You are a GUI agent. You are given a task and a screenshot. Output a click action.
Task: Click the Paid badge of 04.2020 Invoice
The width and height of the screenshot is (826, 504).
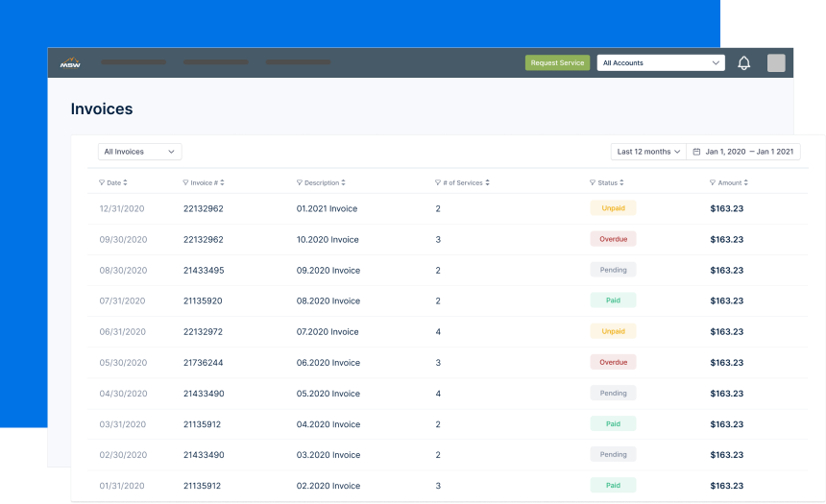[613, 424]
